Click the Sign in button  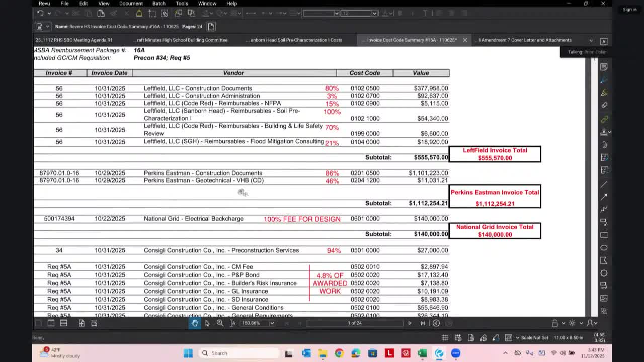[629, 9]
